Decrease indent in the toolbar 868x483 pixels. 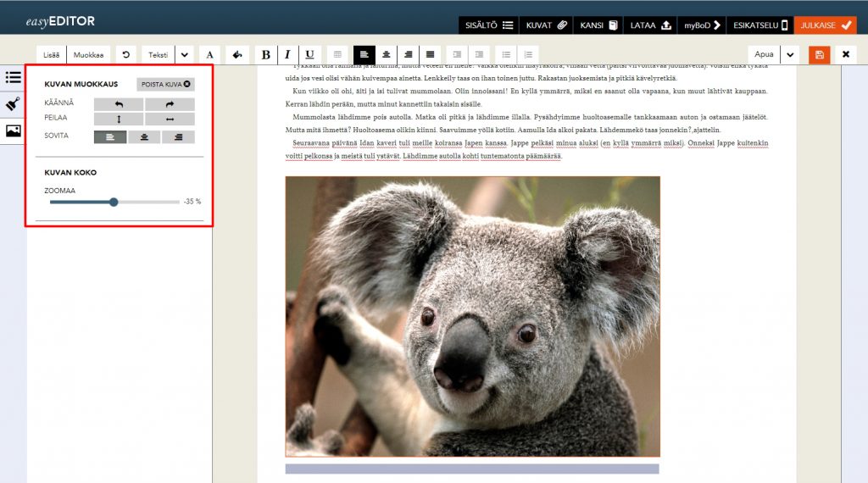coord(457,55)
